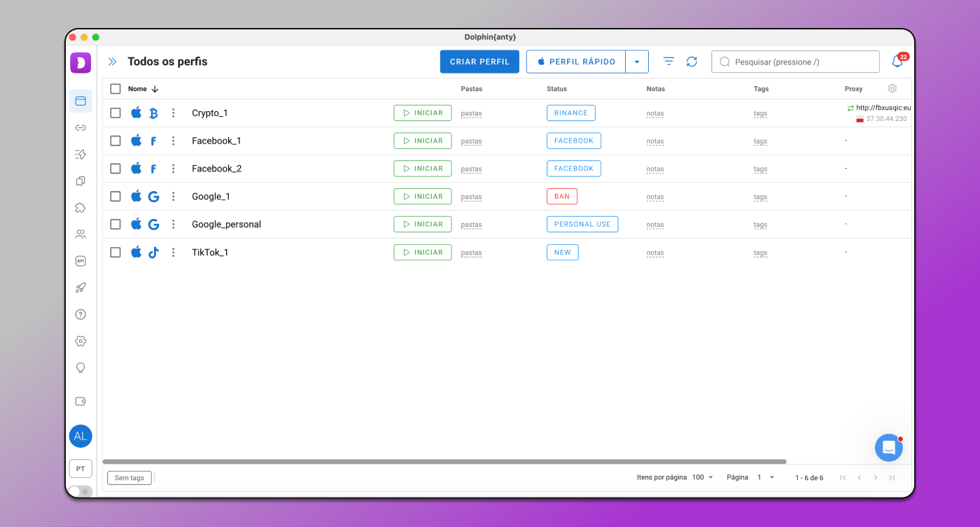Check the TikTok_1 profile checkbox
Viewport: 980px width, 527px height.
point(115,253)
